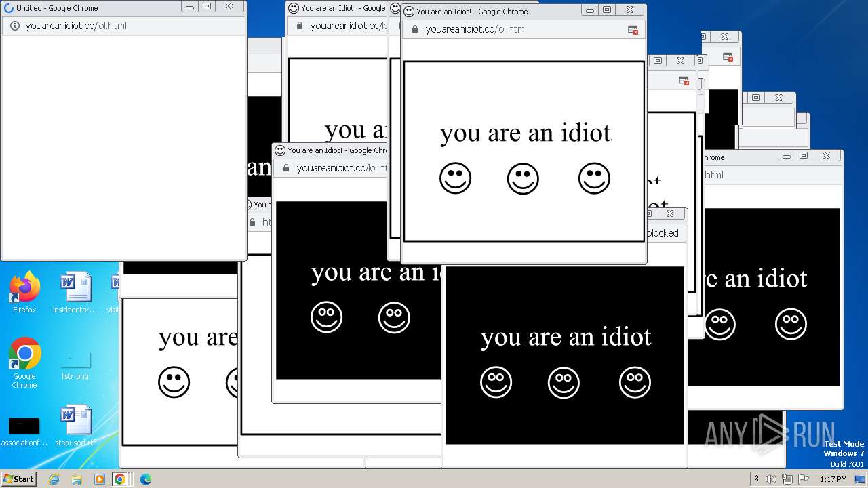Click the left smiley in the black "blocked" popup

pos(496,382)
